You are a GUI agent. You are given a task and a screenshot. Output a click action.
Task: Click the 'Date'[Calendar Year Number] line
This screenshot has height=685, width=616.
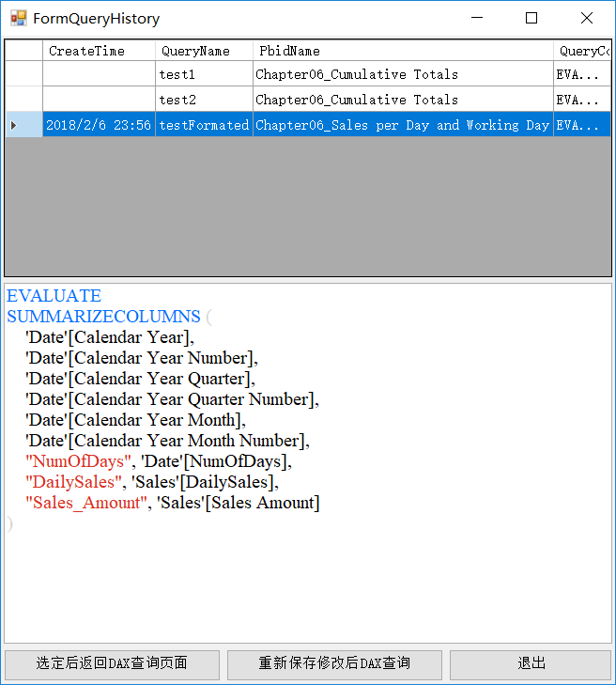coord(142,358)
